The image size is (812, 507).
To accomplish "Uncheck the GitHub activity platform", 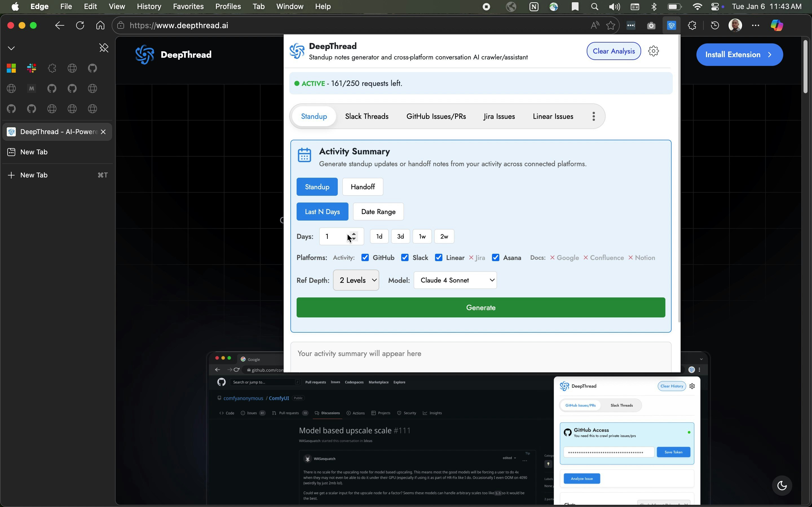I will pos(365,257).
